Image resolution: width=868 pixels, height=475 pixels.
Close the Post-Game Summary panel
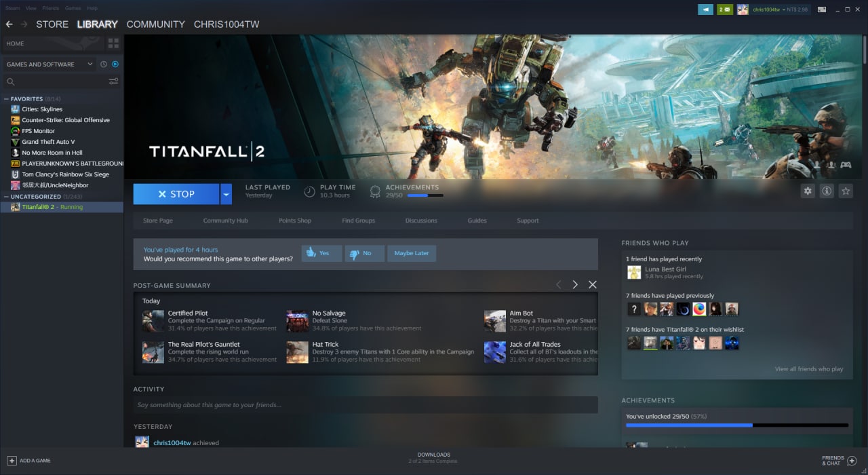click(x=593, y=285)
